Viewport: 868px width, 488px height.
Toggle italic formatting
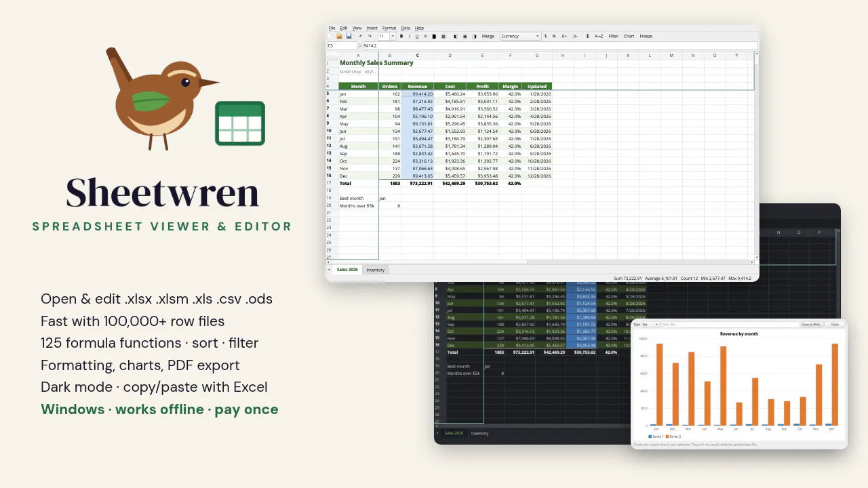tap(409, 36)
